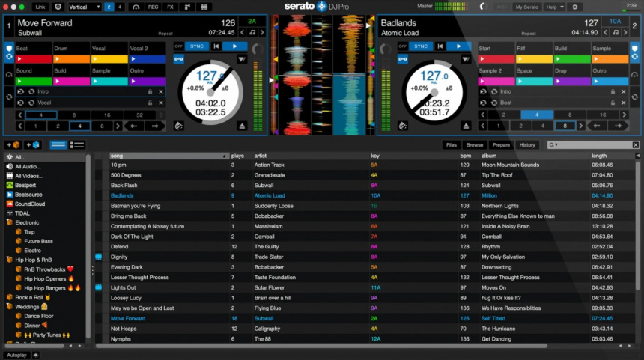Show previous loop sizes on deck 1
Viewport: 644px width, 360px height.
click(x=19, y=115)
